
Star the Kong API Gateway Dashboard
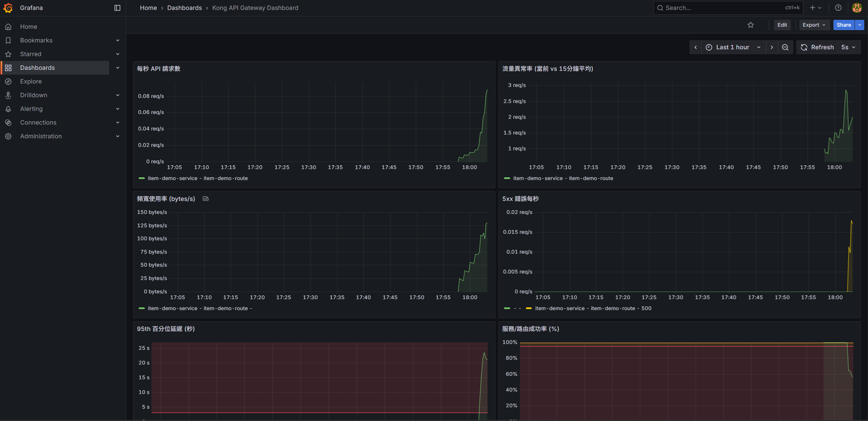751,25
